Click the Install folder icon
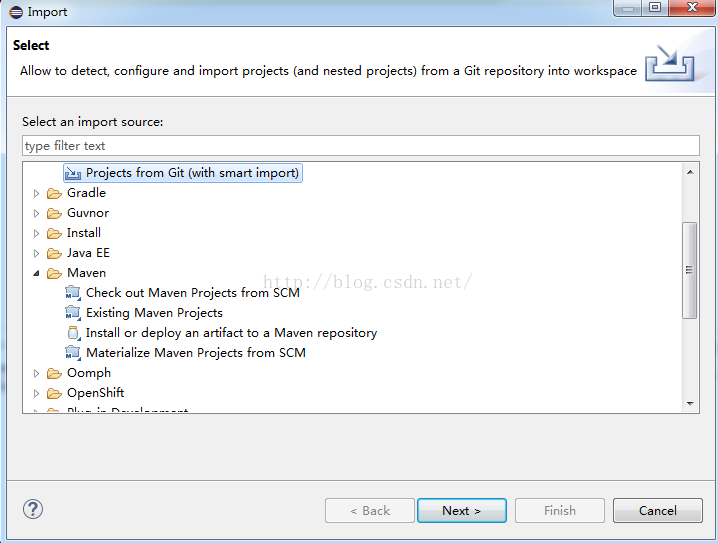The width and height of the screenshot is (718, 543). (54, 233)
